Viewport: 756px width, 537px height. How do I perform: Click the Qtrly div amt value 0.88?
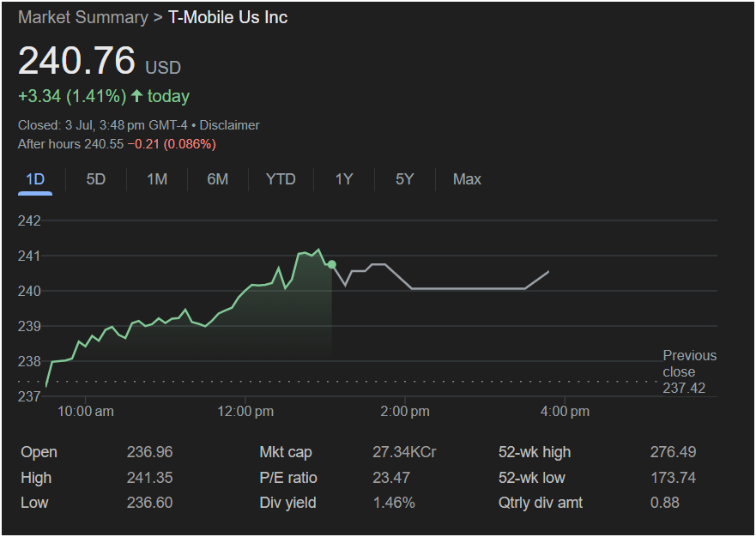664,503
